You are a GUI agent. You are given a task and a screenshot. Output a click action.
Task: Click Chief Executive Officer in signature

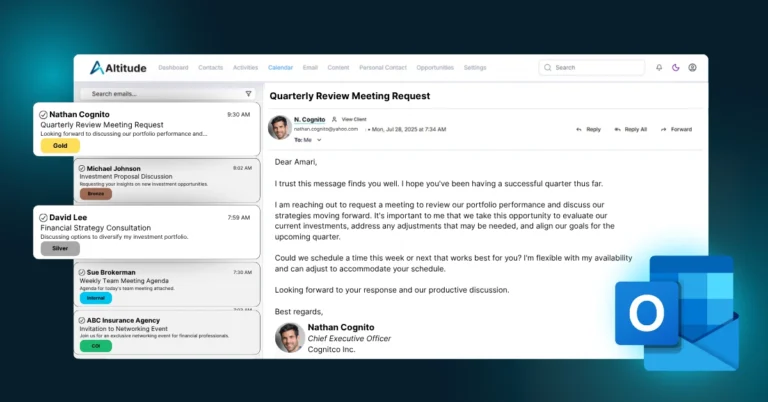tap(349, 338)
